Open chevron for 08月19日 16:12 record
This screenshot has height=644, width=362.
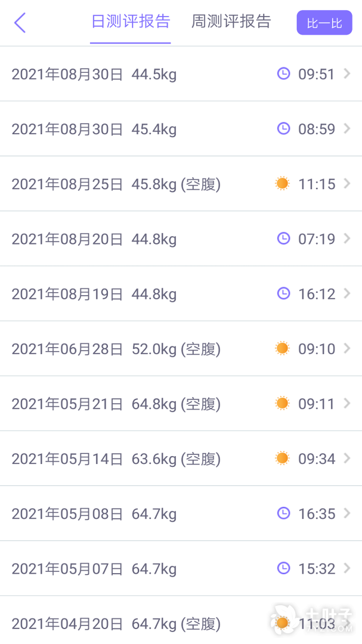(347, 293)
